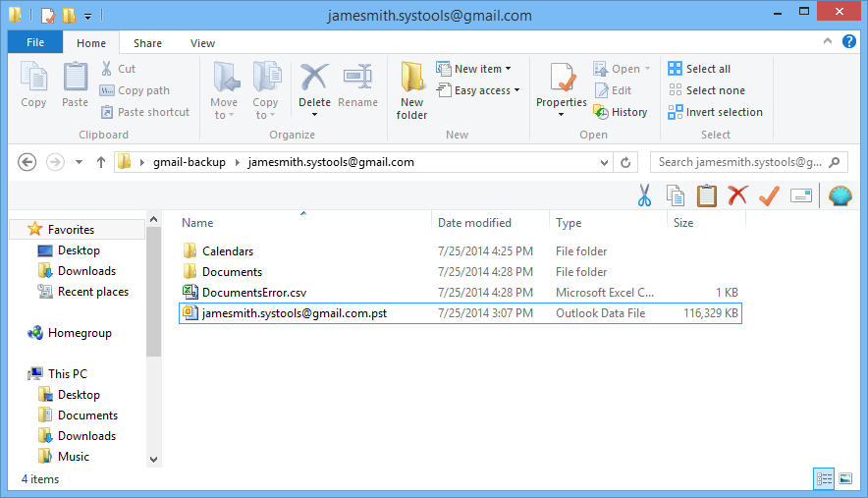This screenshot has width=868, height=498.
Task: Select the Calendars folder
Action: (x=461, y=250)
